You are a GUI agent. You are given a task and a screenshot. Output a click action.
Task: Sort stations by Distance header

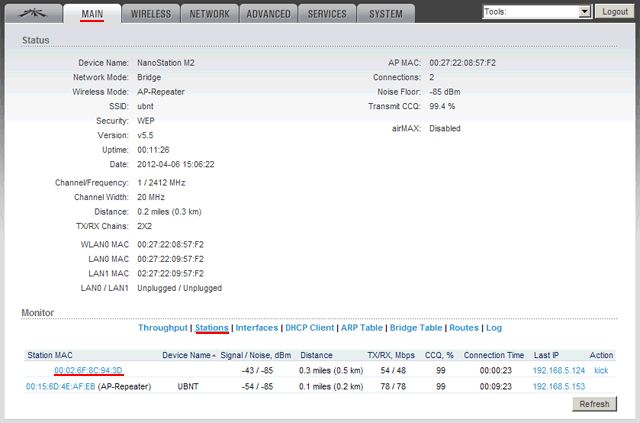pos(316,355)
